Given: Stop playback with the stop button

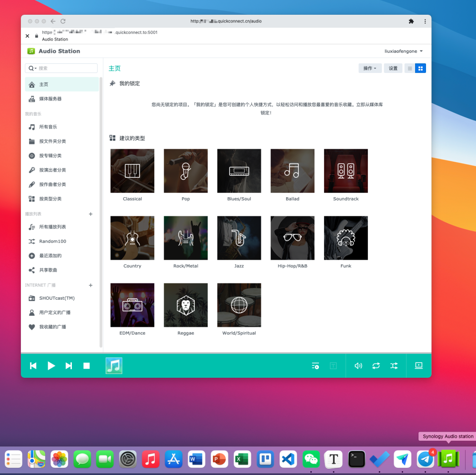Looking at the screenshot, I should (87, 365).
